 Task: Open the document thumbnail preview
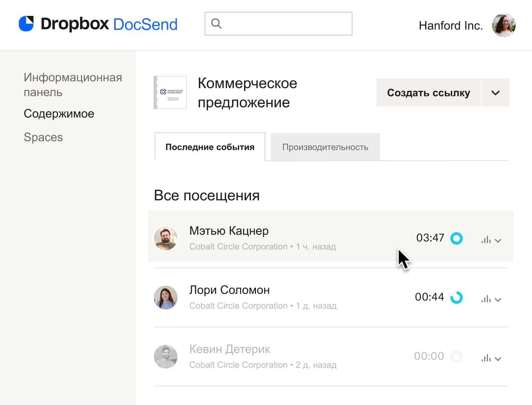pyautogui.click(x=170, y=92)
